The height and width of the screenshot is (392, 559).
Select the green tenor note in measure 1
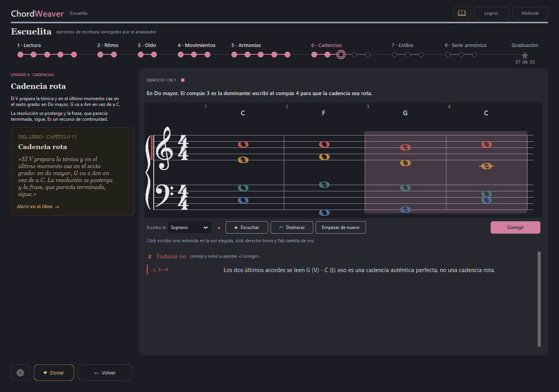243,188
